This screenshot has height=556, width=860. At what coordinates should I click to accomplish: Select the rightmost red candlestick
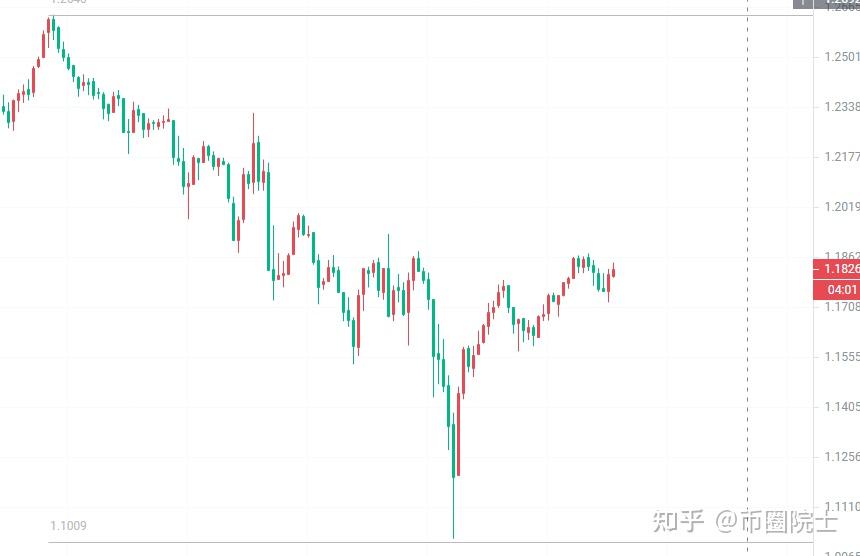612,270
